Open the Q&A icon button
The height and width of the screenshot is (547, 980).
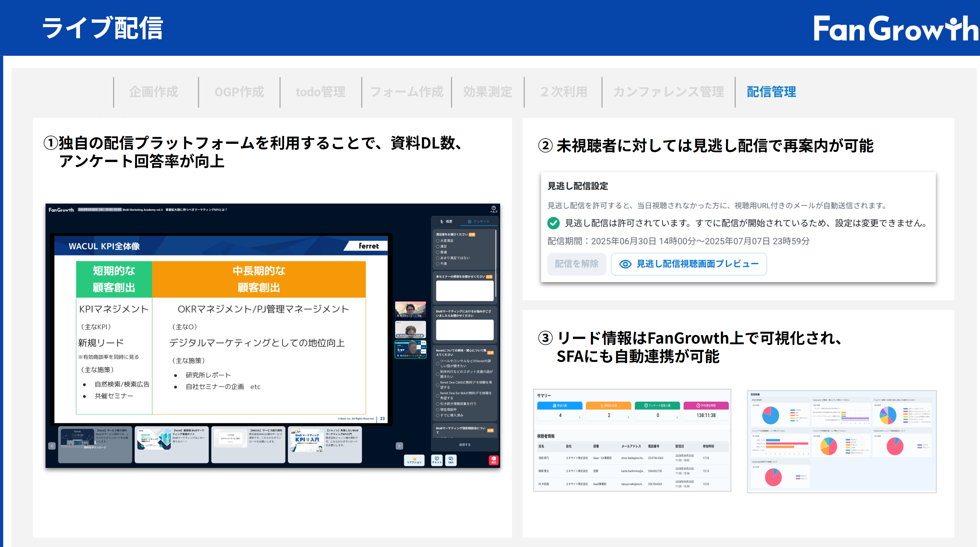point(451,460)
